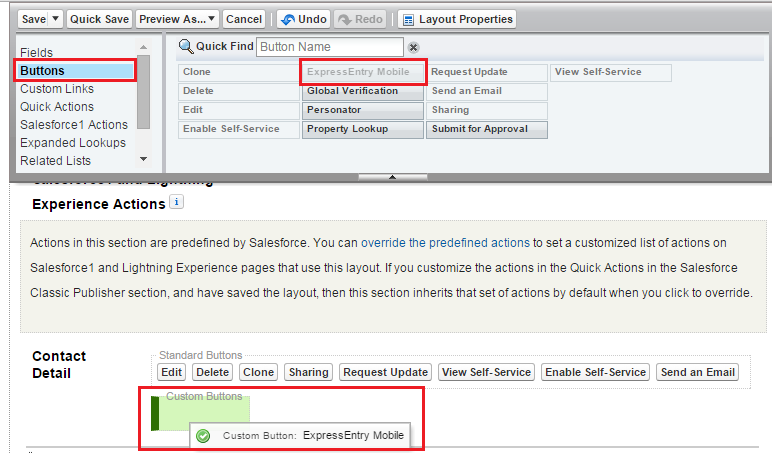This screenshot has width=772, height=453.
Task: Click the green checkmark drop indicator
Action: [203, 436]
